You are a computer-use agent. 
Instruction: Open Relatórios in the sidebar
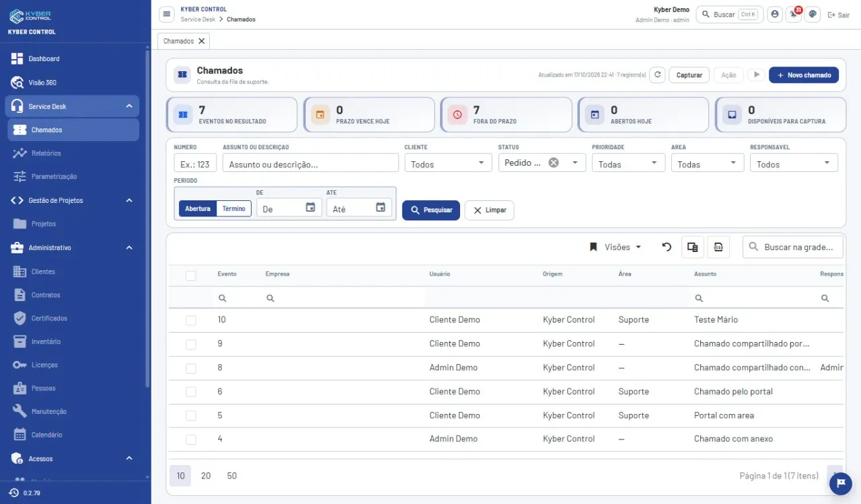coord(73,153)
